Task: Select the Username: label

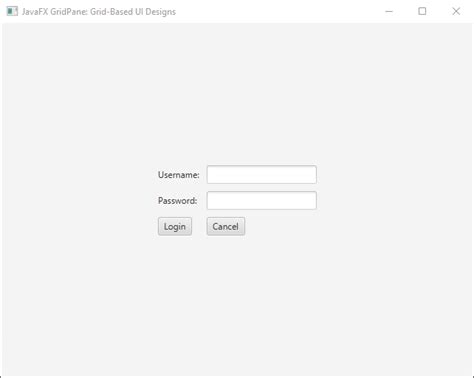Action: click(178, 175)
